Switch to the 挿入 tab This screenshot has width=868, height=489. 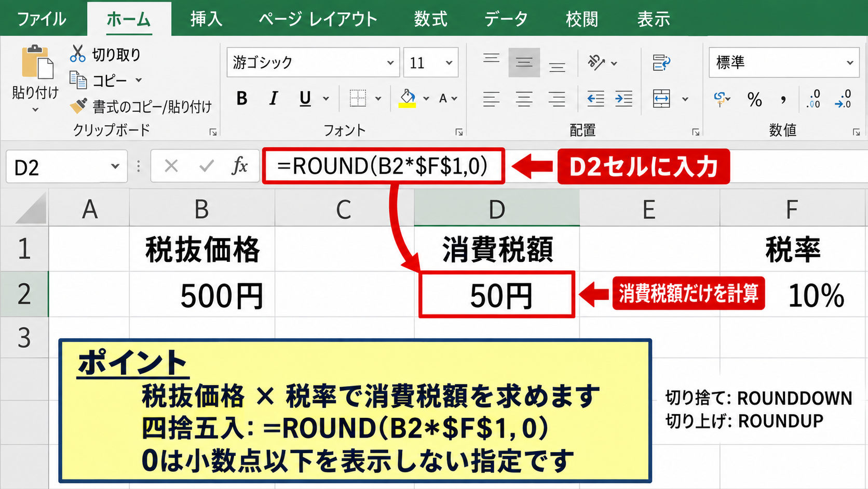point(206,19)
